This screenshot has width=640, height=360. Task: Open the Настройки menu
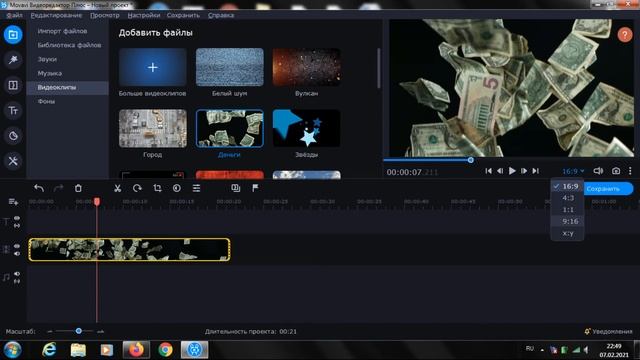[x=144, y=15]
